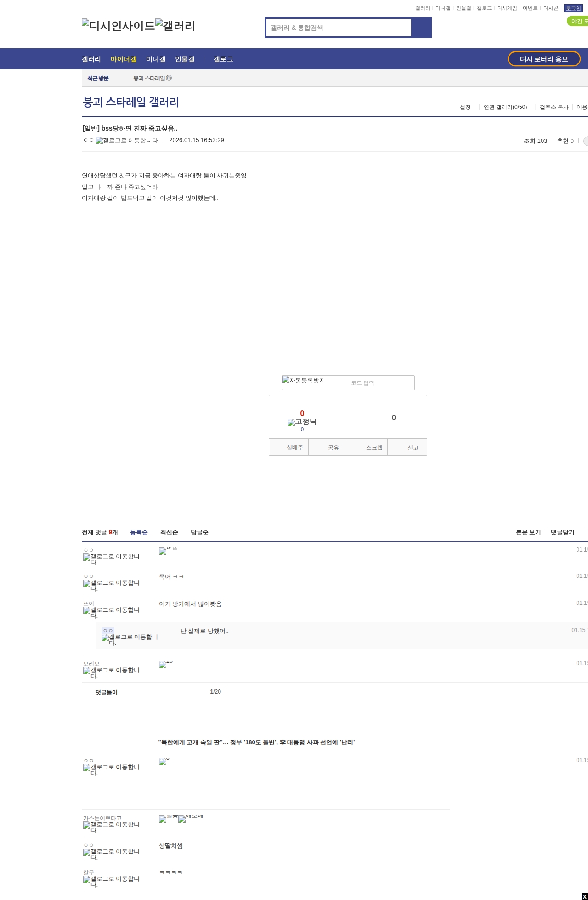Image resolution: width=588 pixels, height=900 pixels.
Task: Open the 갤러리 main navigation tab
Action: point(91,59)
